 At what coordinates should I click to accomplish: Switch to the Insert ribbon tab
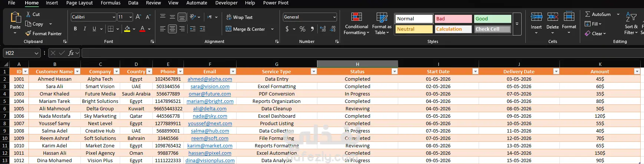click(x=52, y=3)
